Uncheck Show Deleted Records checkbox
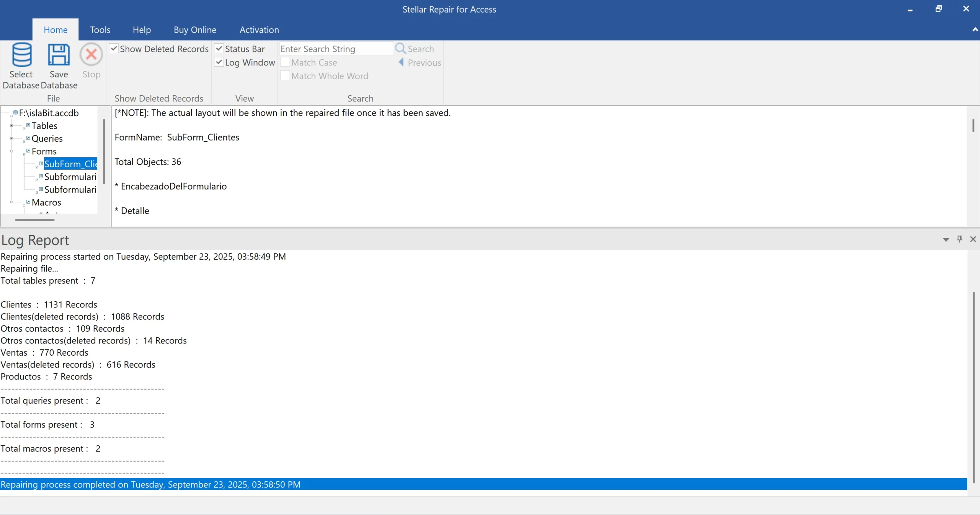This screenshot has height=515, width=980. (x=114, y=49)
